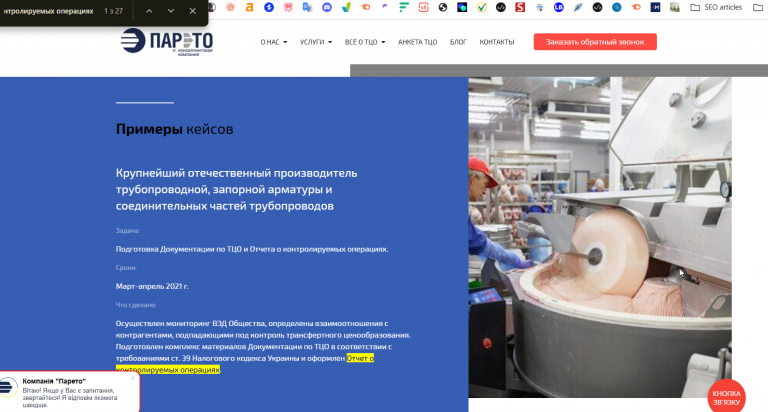Click the Что сделано: label
The height and width of the screenshot is (412, 768).
pyautogui.click(x=136, y=305)
